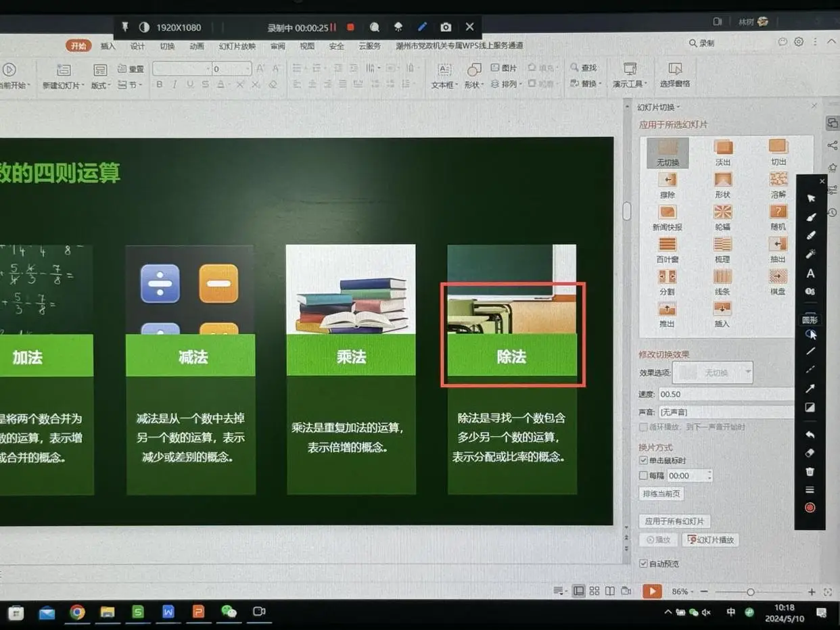Click the trash icon in the annotation toolbar
The image size is (840, 630).
click(810, 472)
